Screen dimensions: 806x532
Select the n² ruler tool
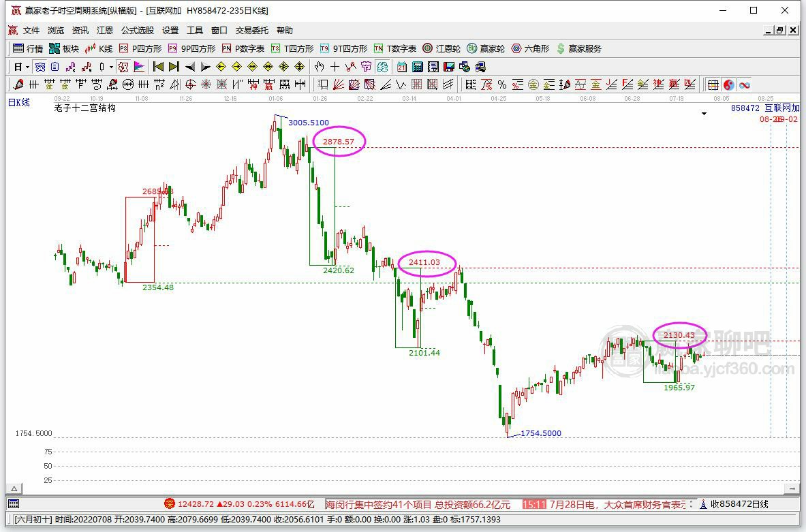(x=159, y=85)
